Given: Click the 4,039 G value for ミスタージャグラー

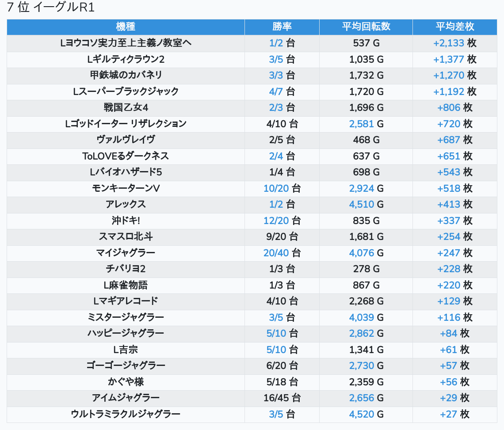Looking at the screenshot, I should (366, 317).
